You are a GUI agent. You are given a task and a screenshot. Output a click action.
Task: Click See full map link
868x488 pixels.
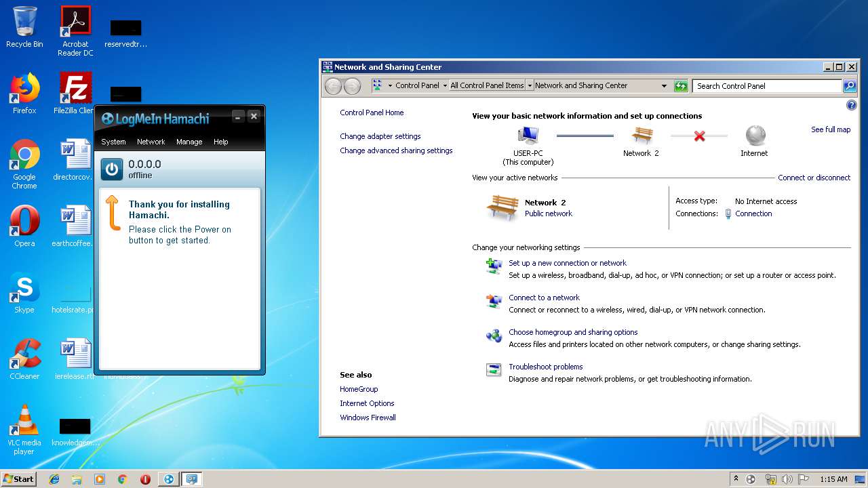831,129
